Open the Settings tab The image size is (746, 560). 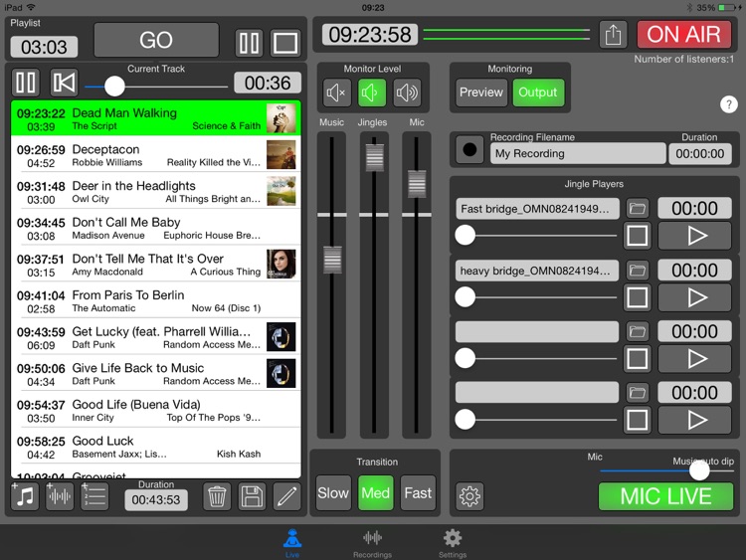pyautogui.click(x=453, y=543)
